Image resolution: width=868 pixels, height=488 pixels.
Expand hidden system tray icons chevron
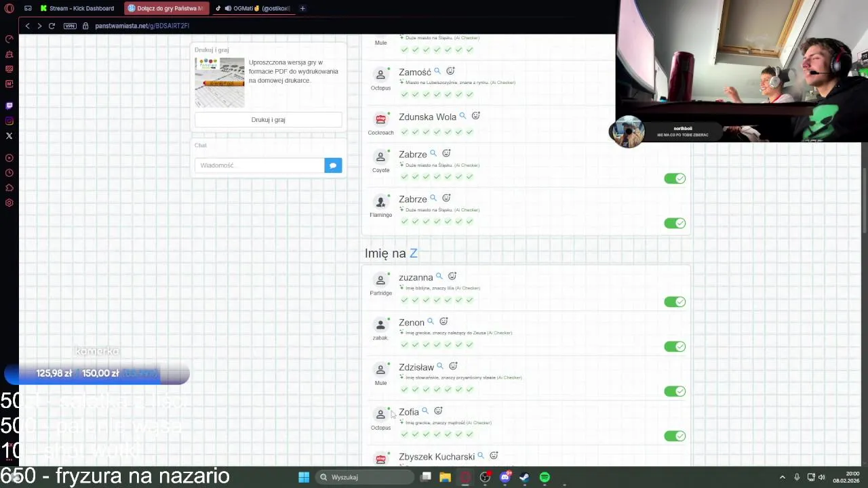pos(782,477)
